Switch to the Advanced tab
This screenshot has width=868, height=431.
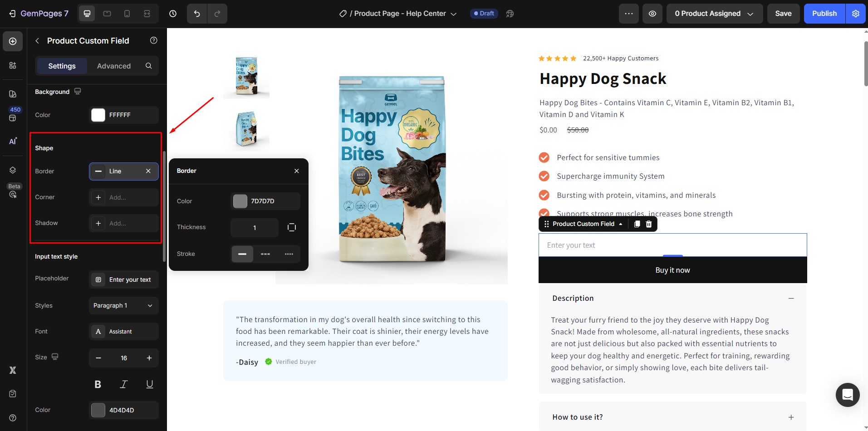[114, 66]
